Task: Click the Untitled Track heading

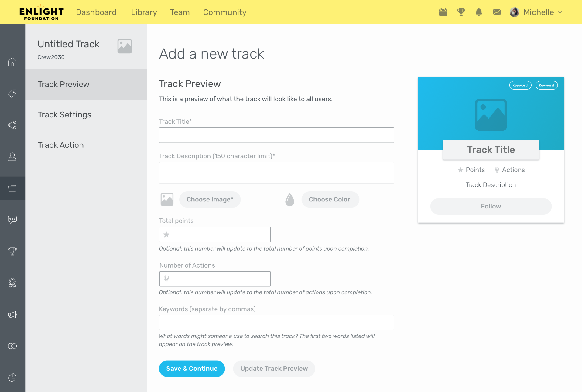Action: [69, 44]
